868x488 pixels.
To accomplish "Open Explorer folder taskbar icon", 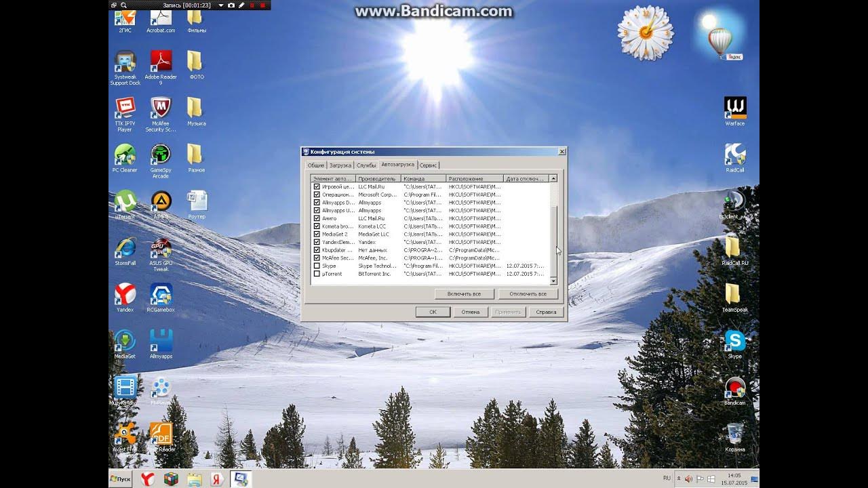I will point(195,479).
